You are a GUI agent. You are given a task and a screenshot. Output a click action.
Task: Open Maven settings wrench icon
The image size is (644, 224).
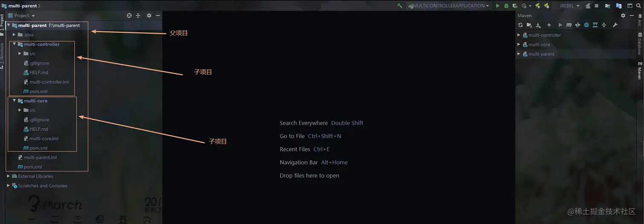(615, 25)
